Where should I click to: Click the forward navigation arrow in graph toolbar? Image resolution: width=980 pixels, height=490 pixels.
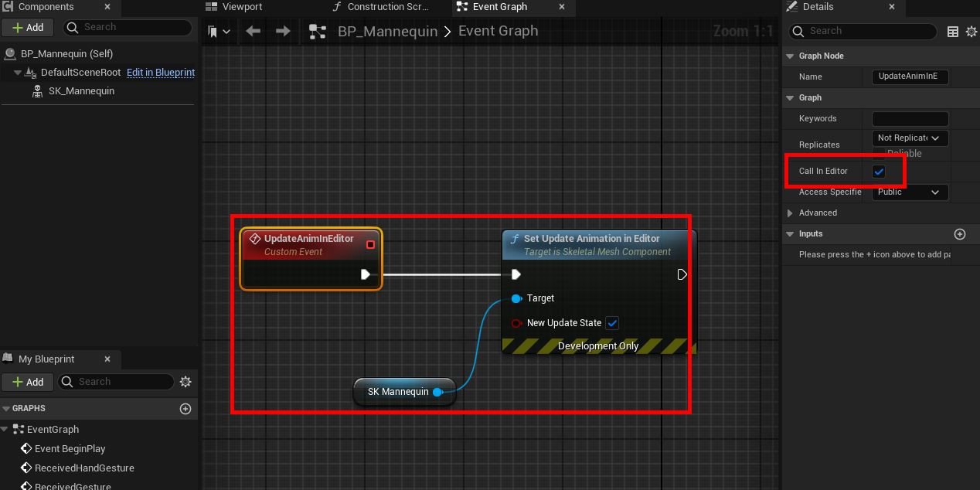[x=283, y=32]
